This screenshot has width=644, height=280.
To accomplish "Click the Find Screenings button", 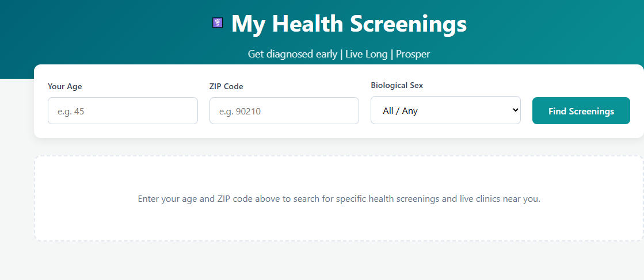I will click(x=581, y=111).
